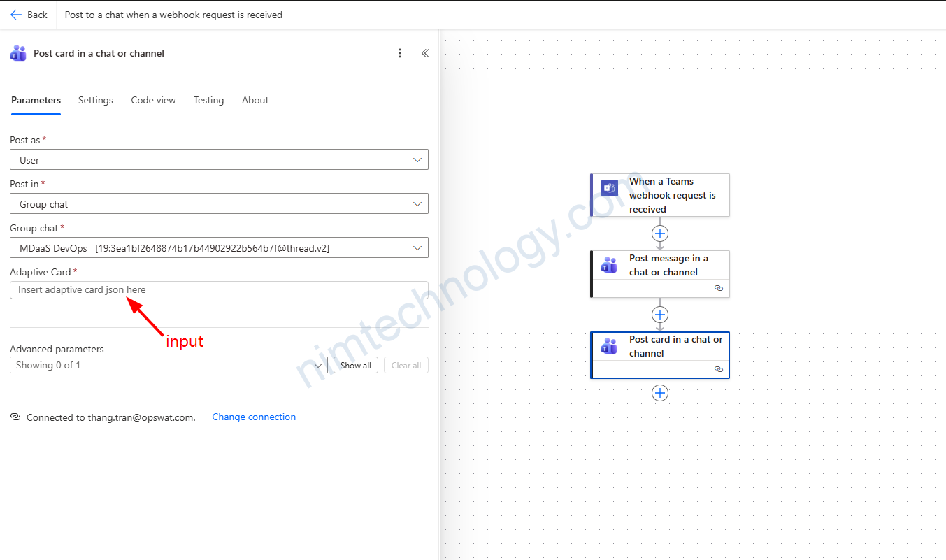Switch to the Settings tab
946x560 pixels.
(x=96, y=100)
